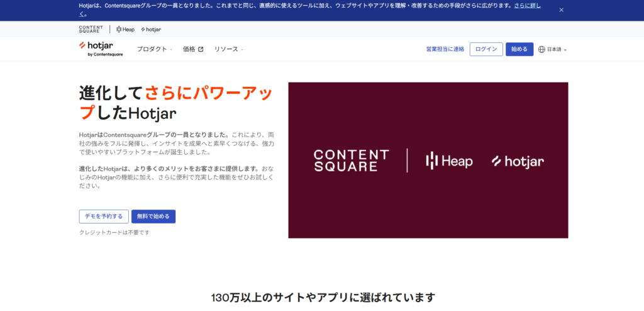
Task: Click the デモを予約する button
Action: (x=104, y=217)
